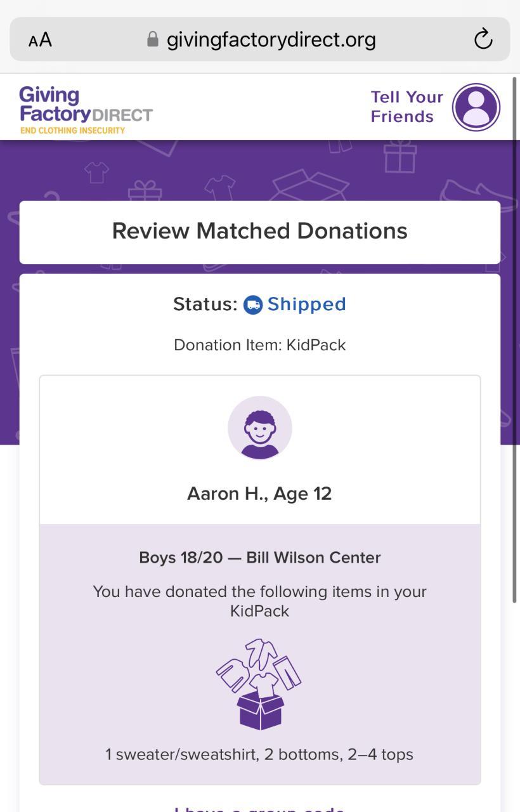Click the Shipped status text
520x812 pixels.
307,304
